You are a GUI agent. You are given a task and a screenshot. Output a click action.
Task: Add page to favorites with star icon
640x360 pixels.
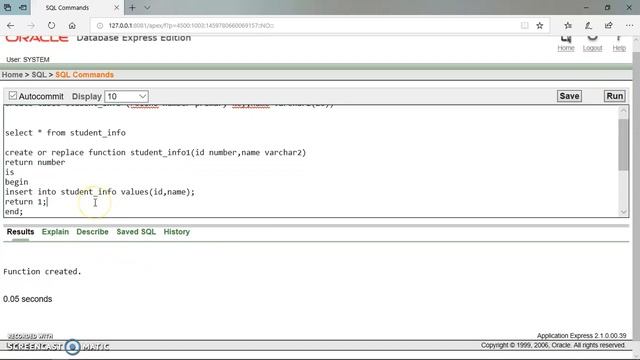click(x=540, y=25)
